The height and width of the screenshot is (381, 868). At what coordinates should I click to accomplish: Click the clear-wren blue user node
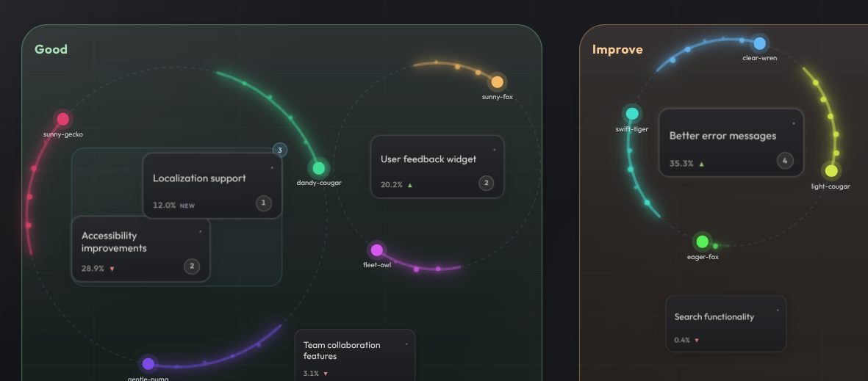pyautogui.click(x=759, y=43)
